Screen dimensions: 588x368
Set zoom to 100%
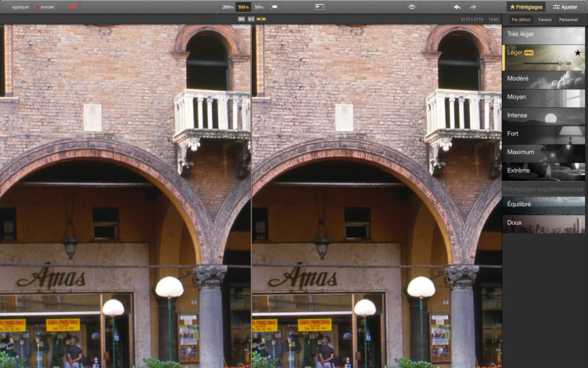click(x=244, y=7)
